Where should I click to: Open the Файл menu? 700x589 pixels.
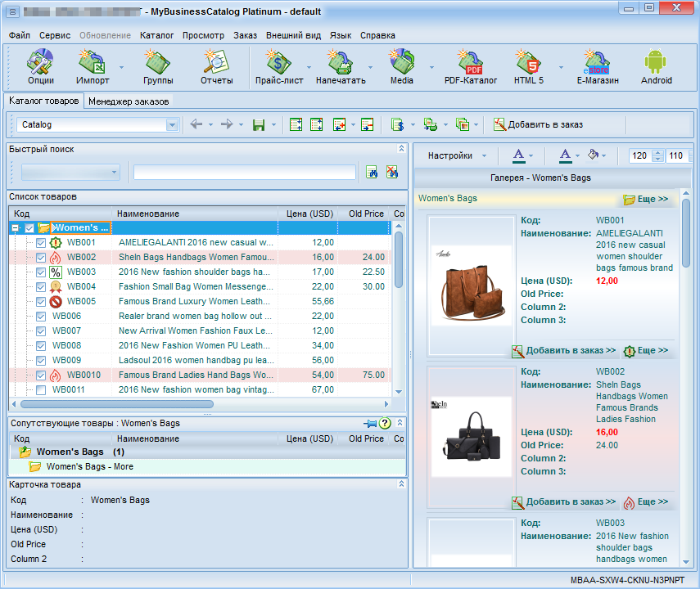pyautogui.click(x=19, y=35)
